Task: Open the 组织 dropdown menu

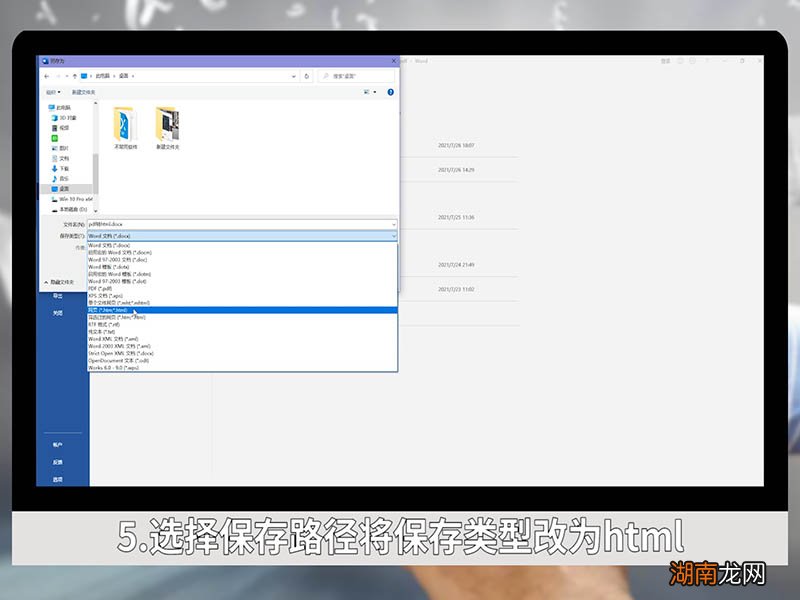Action: pos(51,91)
